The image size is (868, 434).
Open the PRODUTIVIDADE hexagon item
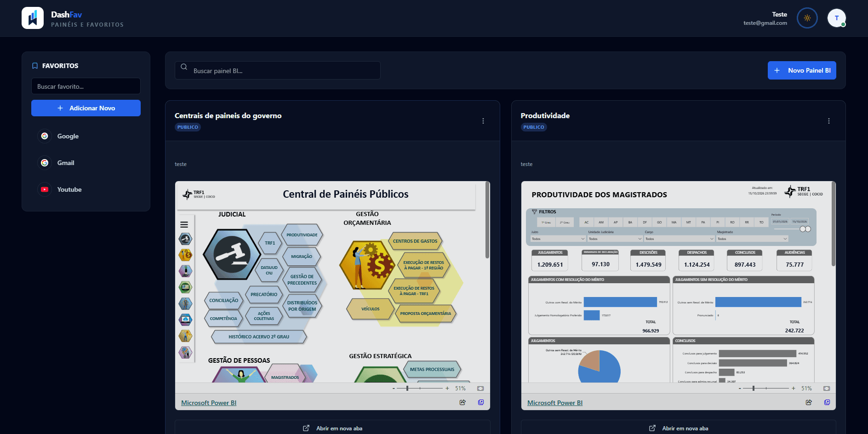click(x=302, y=235)
